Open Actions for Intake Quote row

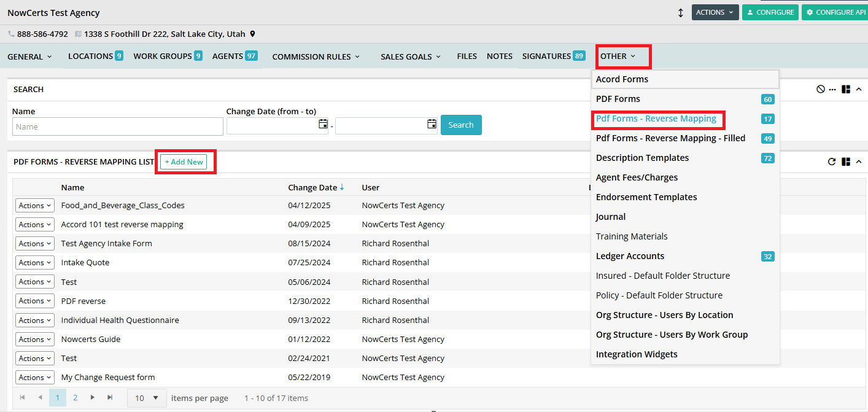(x=35, y=263)
